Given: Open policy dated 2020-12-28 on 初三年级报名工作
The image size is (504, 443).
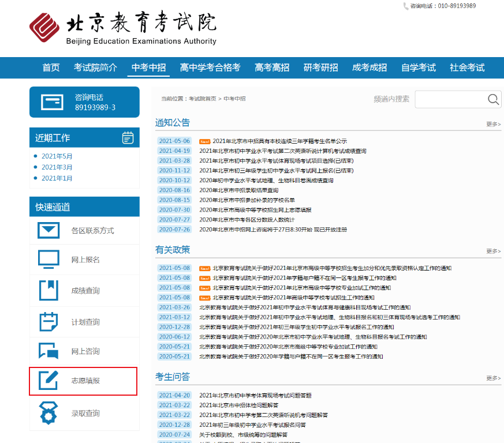Looking at the screenshot, I should coord(297,327).
